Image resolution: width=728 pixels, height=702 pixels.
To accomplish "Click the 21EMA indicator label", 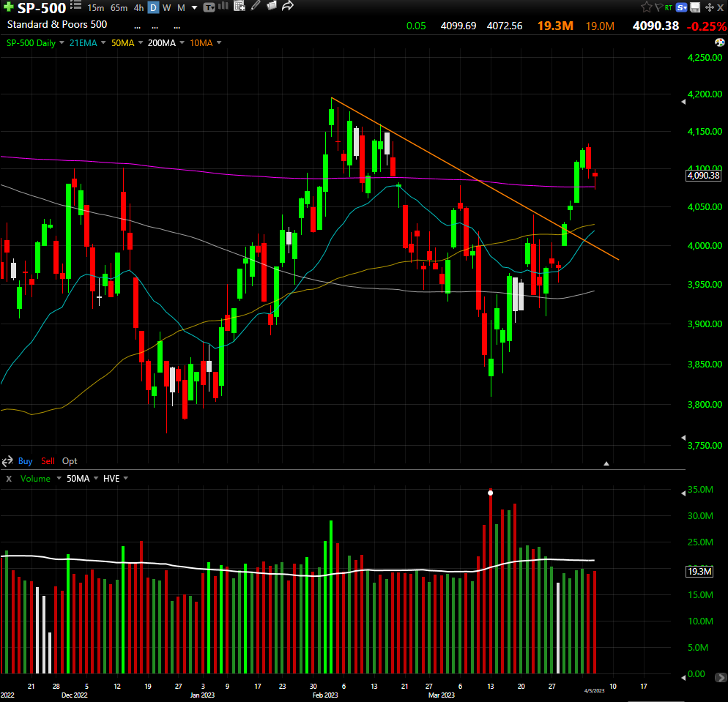I will coord(83,43).
